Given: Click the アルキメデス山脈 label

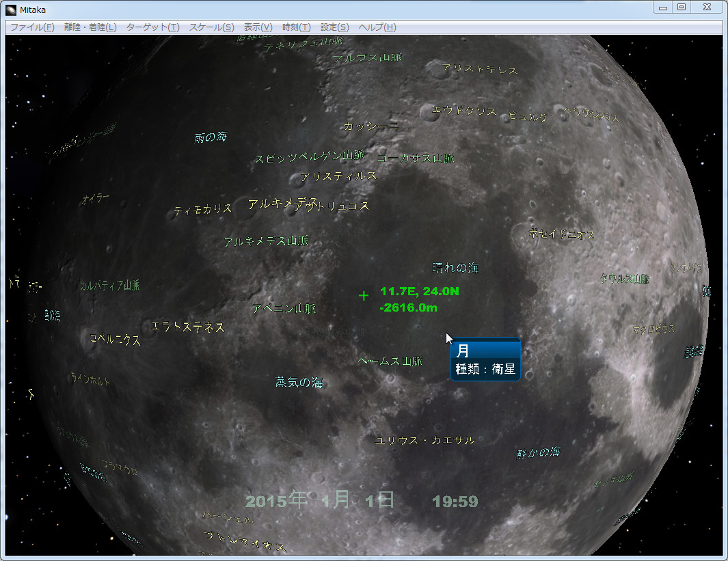Looking at the screenshot, I should 266,241.
